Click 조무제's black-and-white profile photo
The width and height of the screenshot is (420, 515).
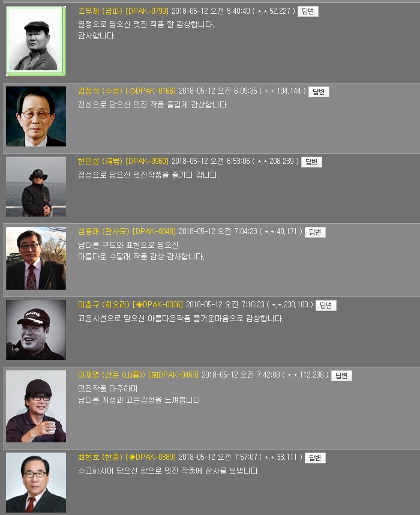point(36,41)
